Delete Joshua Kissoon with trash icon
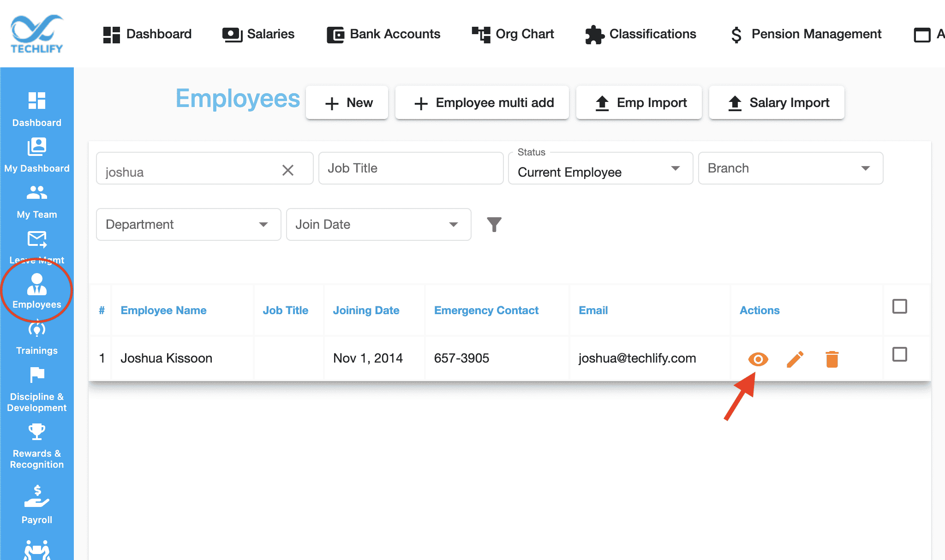The width and height of the screenshot is (945, 560). pos(832,359)
